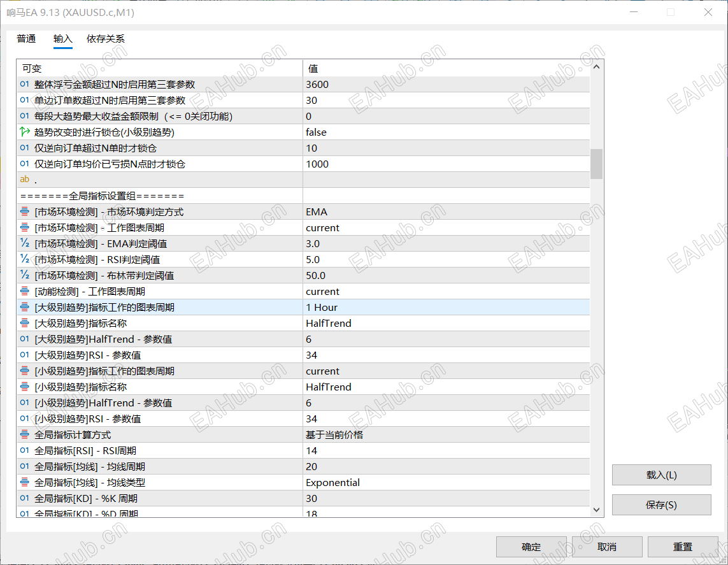Click double icon of 布林带判定阈值 row

[x=25, y=275]
